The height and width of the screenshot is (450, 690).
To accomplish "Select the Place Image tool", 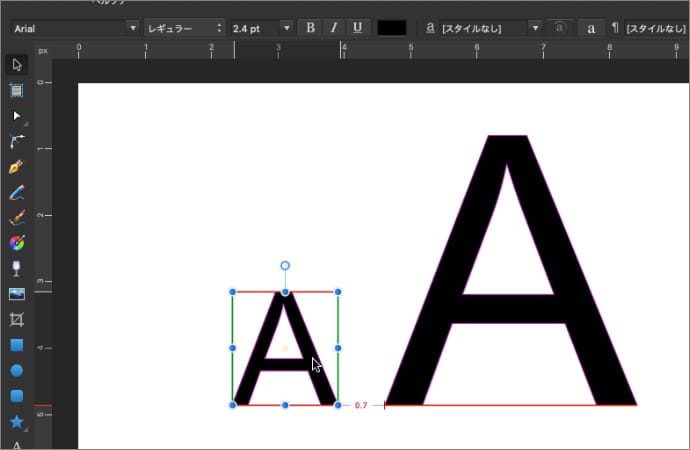I will coord(16,294).
